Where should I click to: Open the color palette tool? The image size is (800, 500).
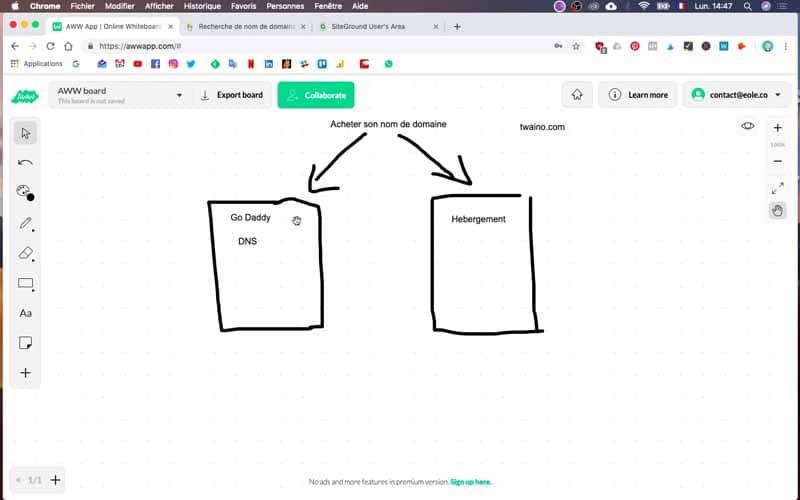point(25,193)
